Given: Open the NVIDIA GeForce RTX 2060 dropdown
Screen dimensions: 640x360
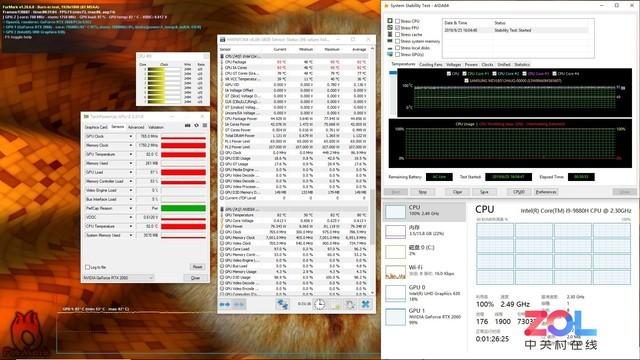Looking at the screenshot, I should pyautogui.click(x=118, y=278).
